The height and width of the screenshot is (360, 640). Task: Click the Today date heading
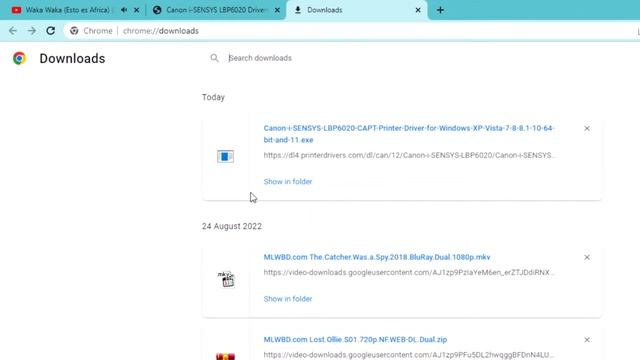point(213,98)
